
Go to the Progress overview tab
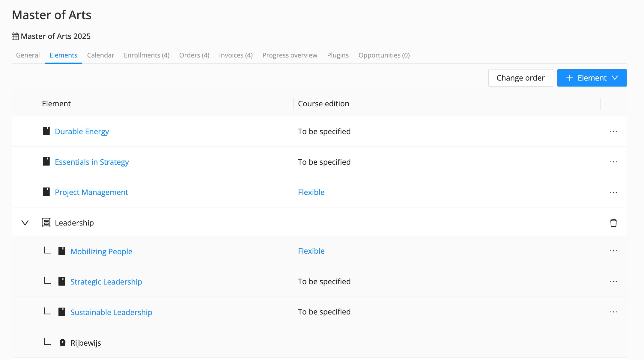click(290, 55)
